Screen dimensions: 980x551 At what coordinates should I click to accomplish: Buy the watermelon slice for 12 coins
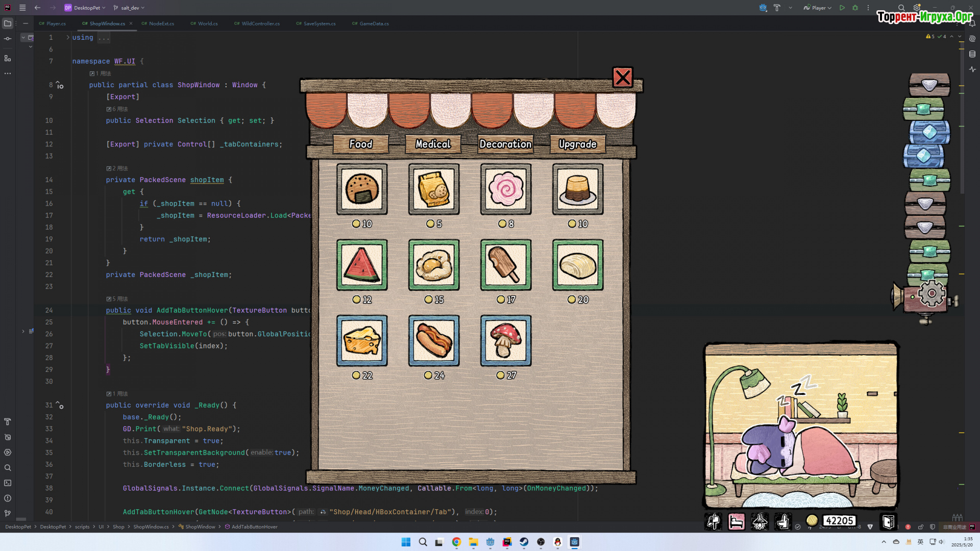coord(362,265)
